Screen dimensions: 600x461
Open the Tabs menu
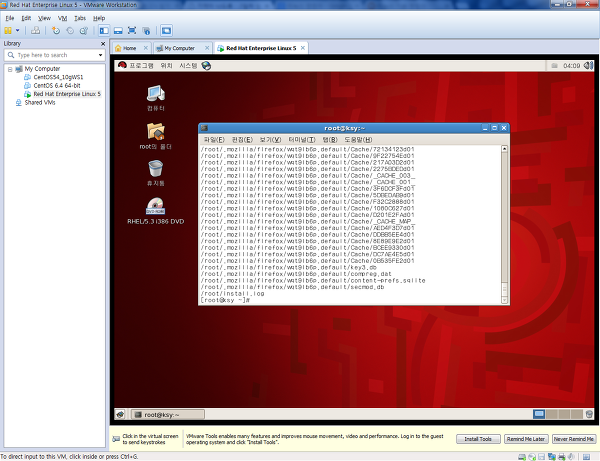coord(80,18)
